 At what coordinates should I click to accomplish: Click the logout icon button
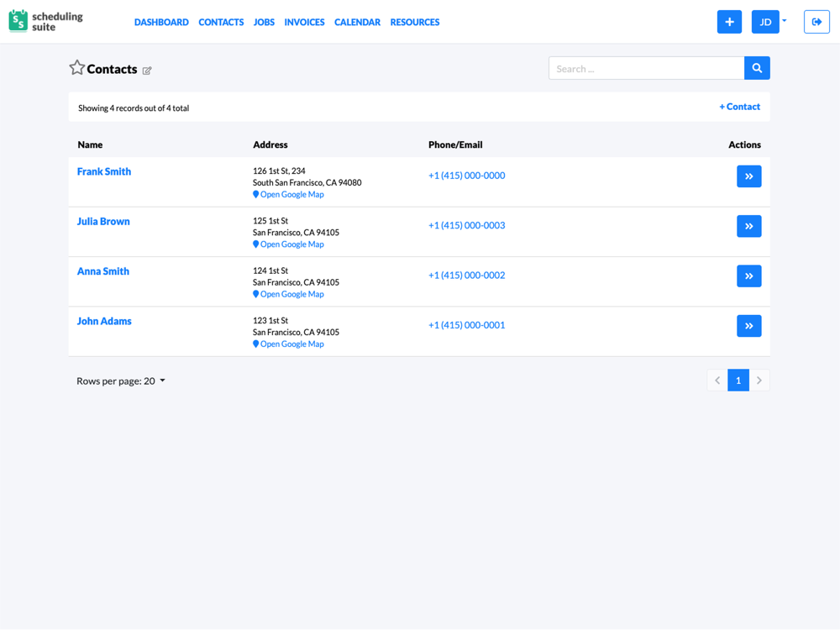[x=816, y=22]
